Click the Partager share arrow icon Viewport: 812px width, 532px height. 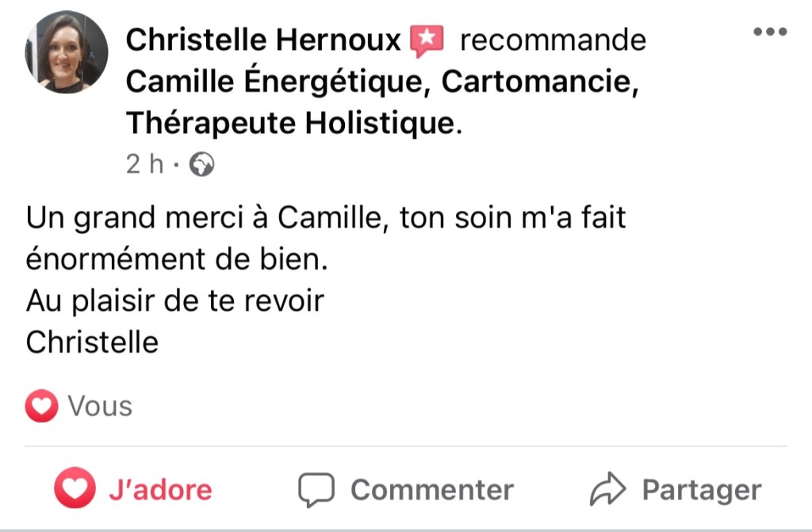[x=608, y=489]
